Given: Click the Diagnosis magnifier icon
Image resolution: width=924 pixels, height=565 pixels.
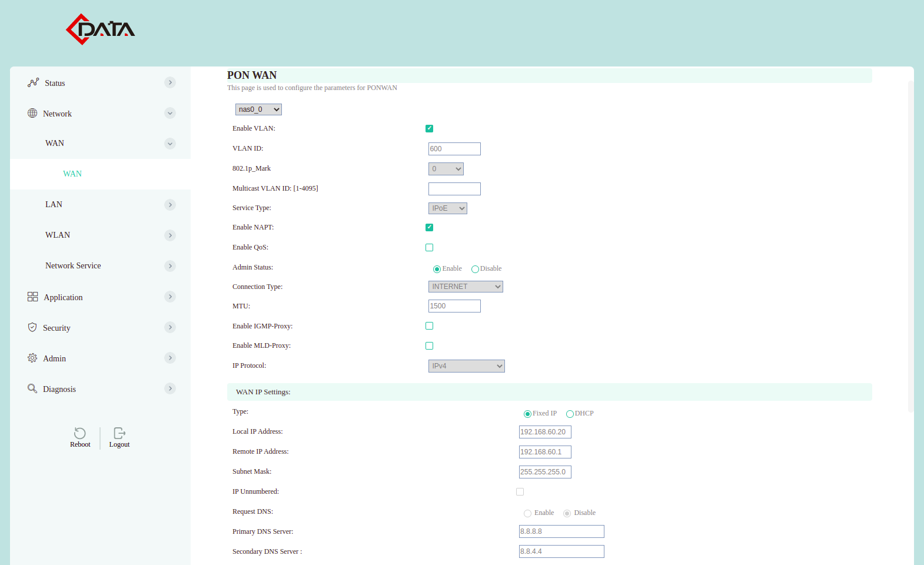Looking at the screenshot, I should [32, 388].
